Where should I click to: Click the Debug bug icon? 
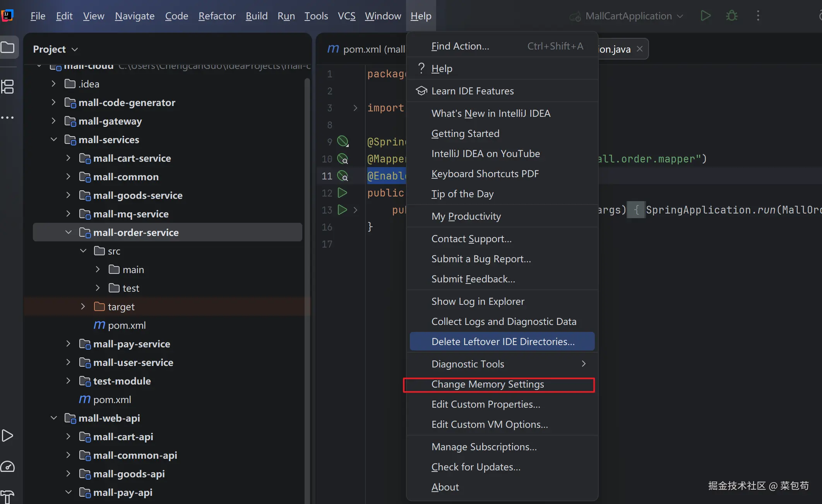pyautogui.click(x=731, y=16)
